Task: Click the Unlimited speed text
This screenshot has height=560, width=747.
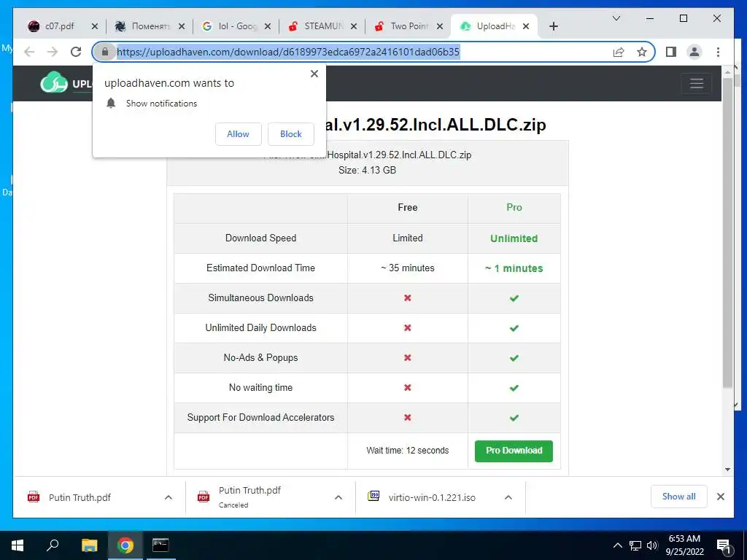Action: pos(514,238)
